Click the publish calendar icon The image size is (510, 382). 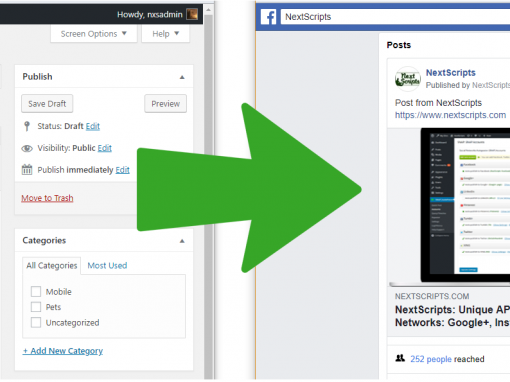coord(27,170)
